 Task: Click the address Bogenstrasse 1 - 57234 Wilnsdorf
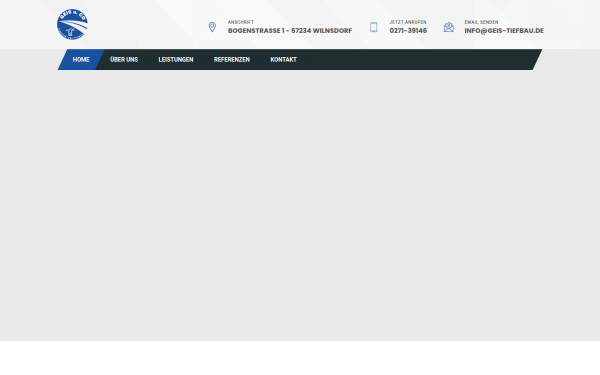pos(290,31)
